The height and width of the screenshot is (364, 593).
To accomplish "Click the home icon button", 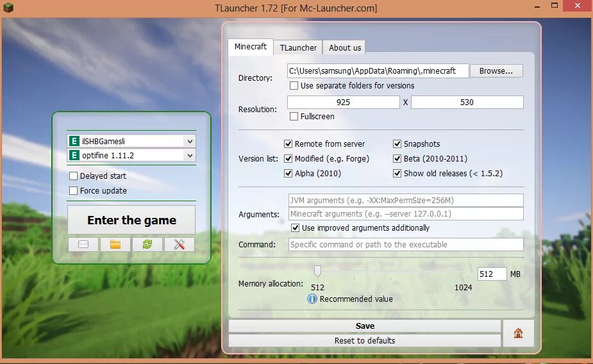I will click(518, 333).
